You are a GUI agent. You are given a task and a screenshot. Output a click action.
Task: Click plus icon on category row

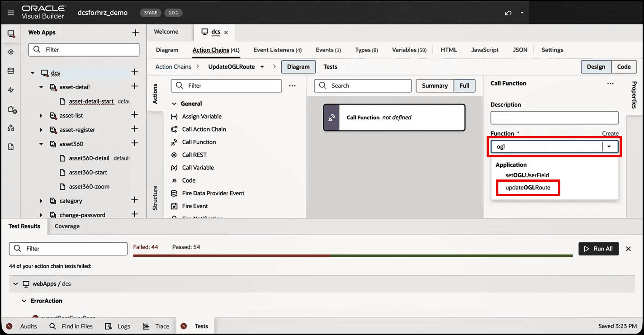pos(134,200)
